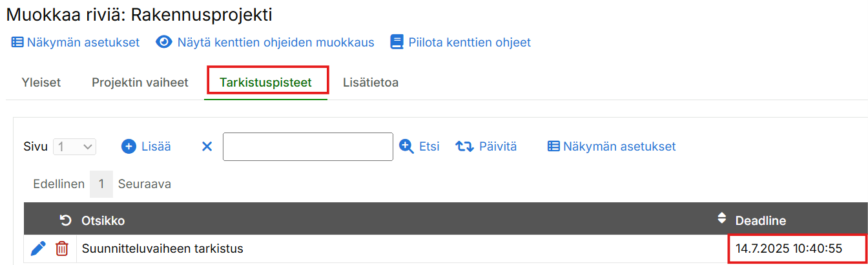Image resolution: width=868 pixels, height=265 pixels.
Task: Click the Päivitä refresh arrows icon
Action: click(x=464, y=147)
